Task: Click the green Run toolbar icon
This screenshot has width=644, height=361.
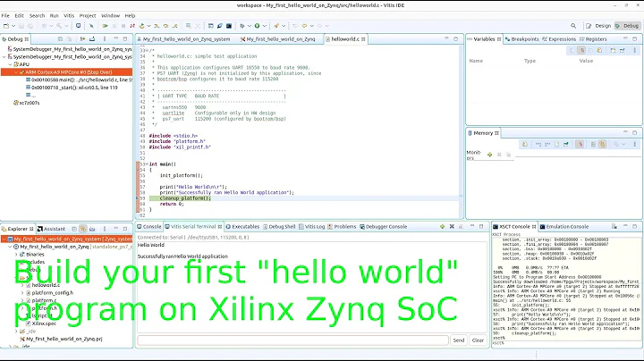Action: tap(257, 26)
